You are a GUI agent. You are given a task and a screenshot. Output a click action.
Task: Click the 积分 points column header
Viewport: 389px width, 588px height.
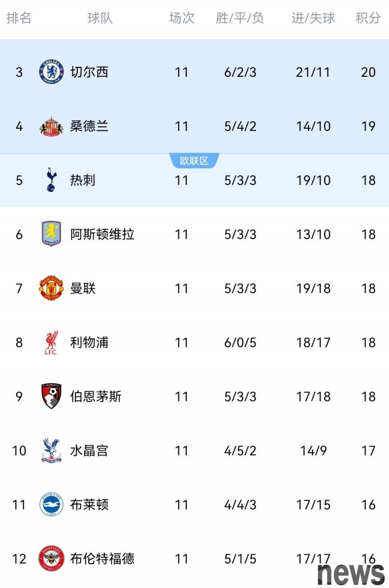click(x=368, y=18)
